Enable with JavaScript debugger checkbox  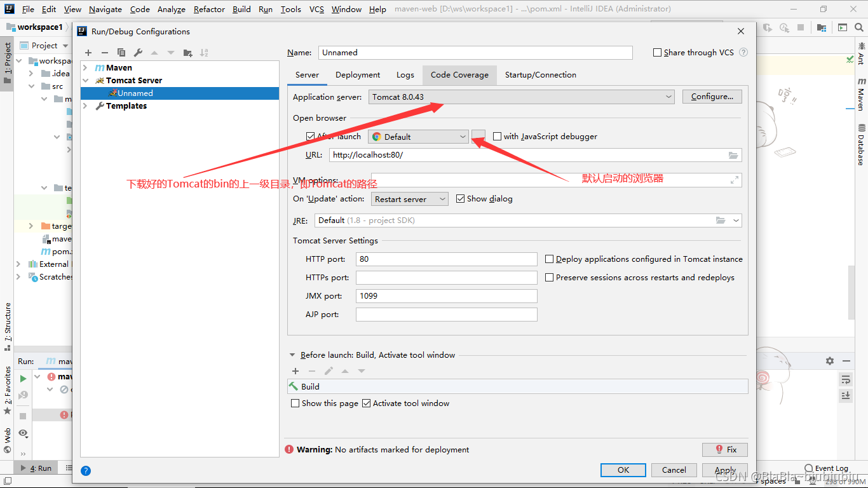[498, 137]
